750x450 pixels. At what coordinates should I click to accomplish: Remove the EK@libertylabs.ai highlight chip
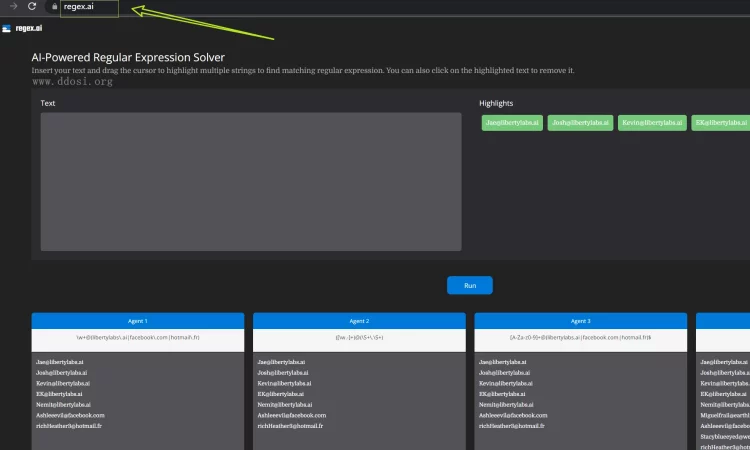click(721, 123)
